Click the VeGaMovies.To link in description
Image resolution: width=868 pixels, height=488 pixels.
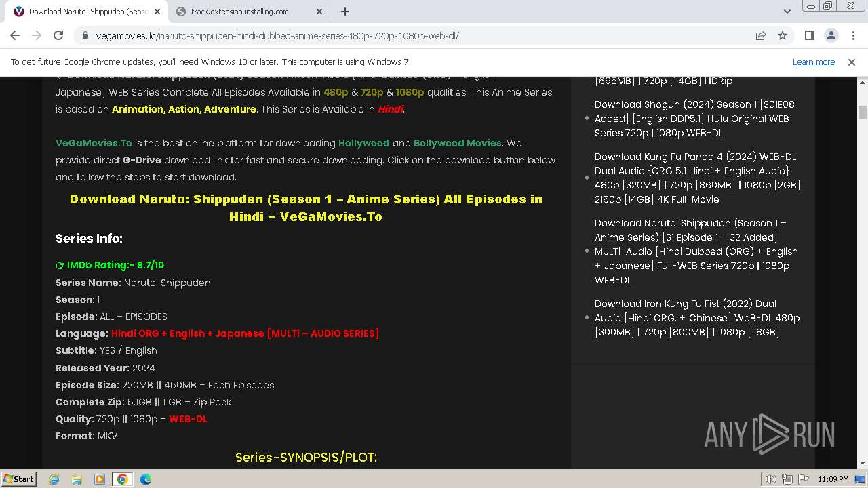click(94, 143)
